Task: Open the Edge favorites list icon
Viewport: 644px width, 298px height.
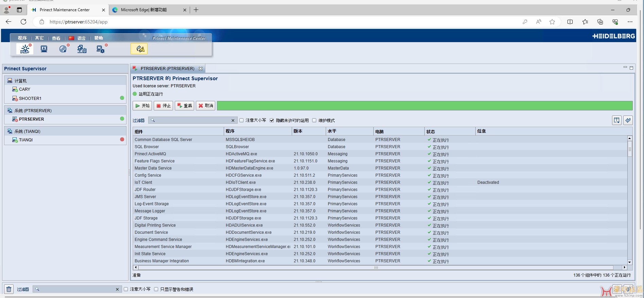Action: (x=585, y=22)
